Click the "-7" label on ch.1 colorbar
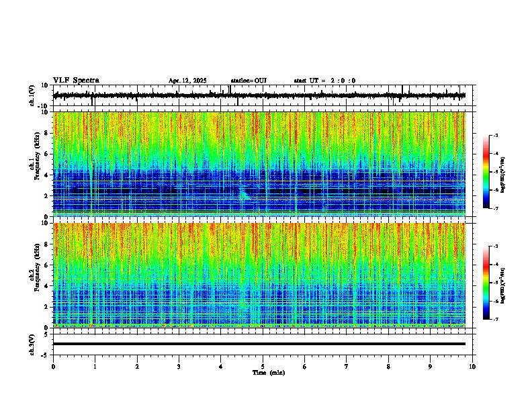The width and height of the screenshot is (532, 411). pyautogui.click(x=496, y=208)
